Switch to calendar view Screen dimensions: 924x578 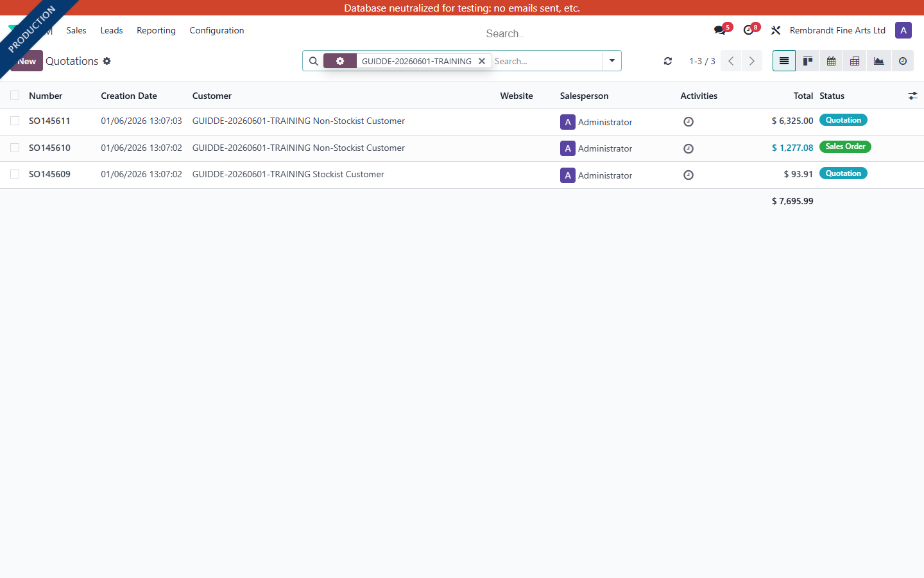tap(832, 61)
